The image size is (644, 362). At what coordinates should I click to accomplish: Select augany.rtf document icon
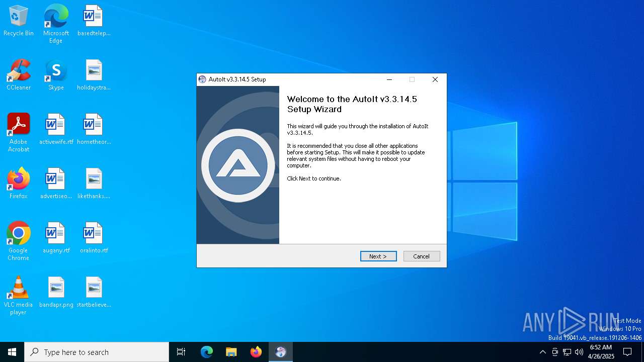pos(56,238)
